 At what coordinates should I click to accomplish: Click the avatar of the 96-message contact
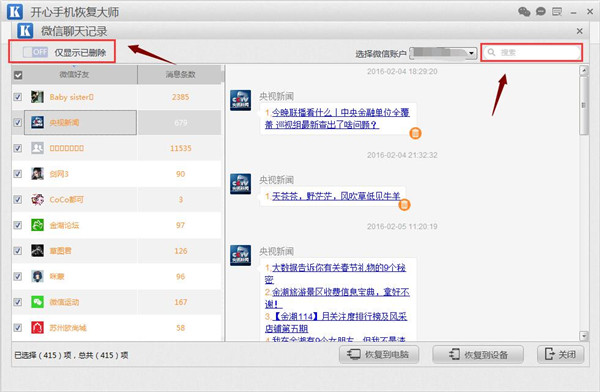point(37,276)
